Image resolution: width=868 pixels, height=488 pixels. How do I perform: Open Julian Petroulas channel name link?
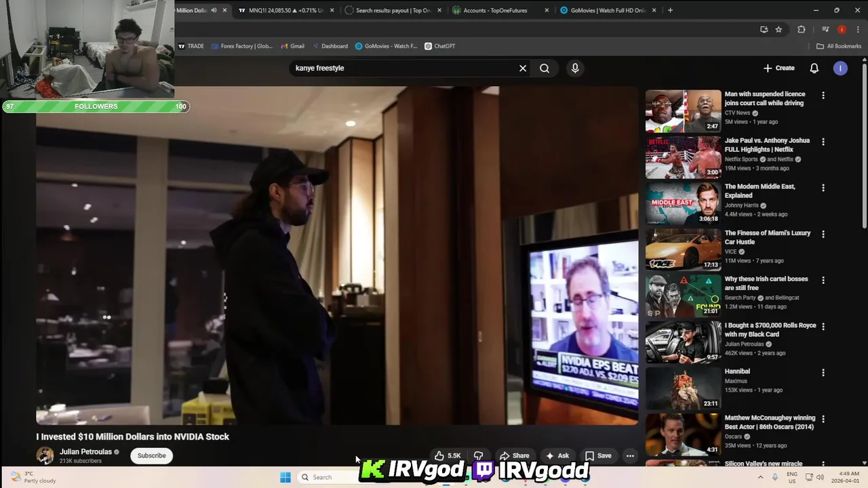(85, 451)
